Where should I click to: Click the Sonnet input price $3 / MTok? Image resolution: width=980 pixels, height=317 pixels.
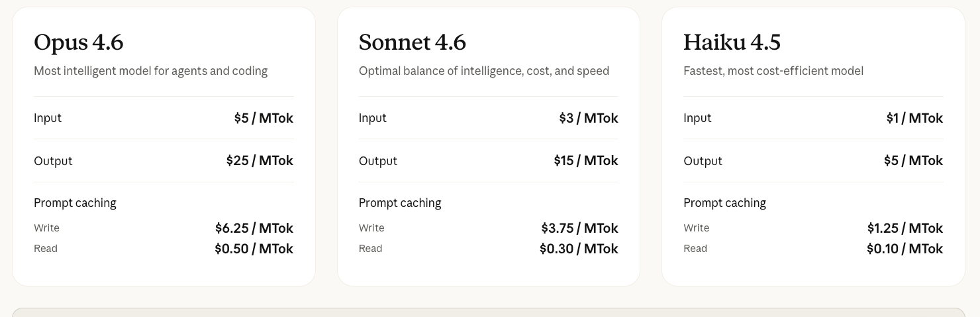(x=588, y=118)
